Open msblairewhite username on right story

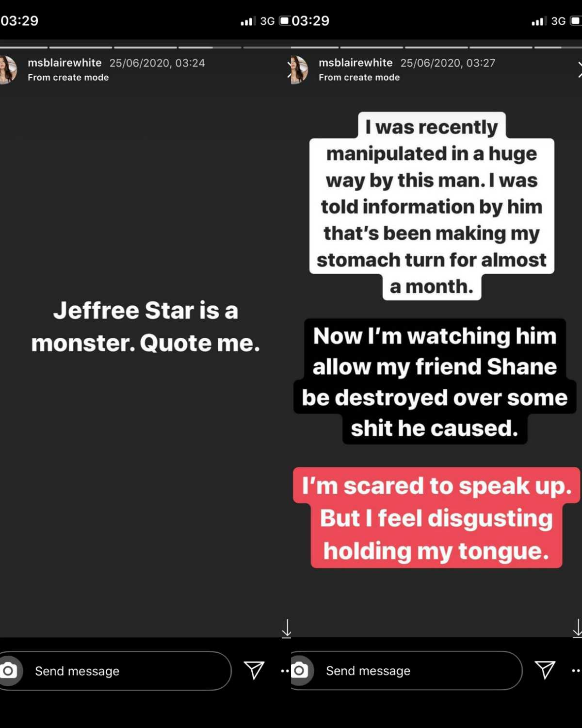pos(356,63)
